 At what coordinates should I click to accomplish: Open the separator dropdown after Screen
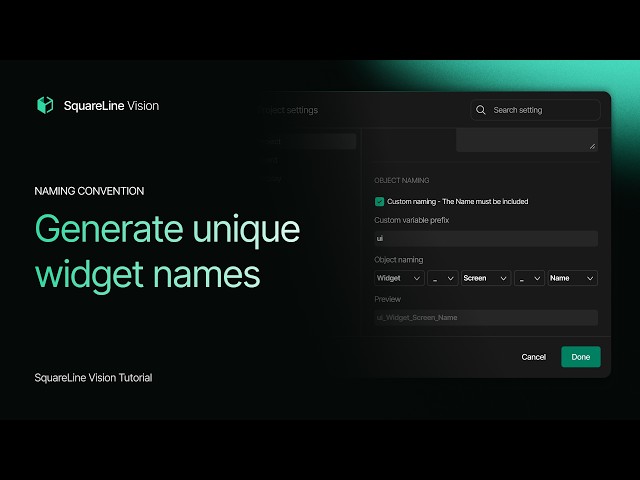pyautogui.click(x=529, y=278)
